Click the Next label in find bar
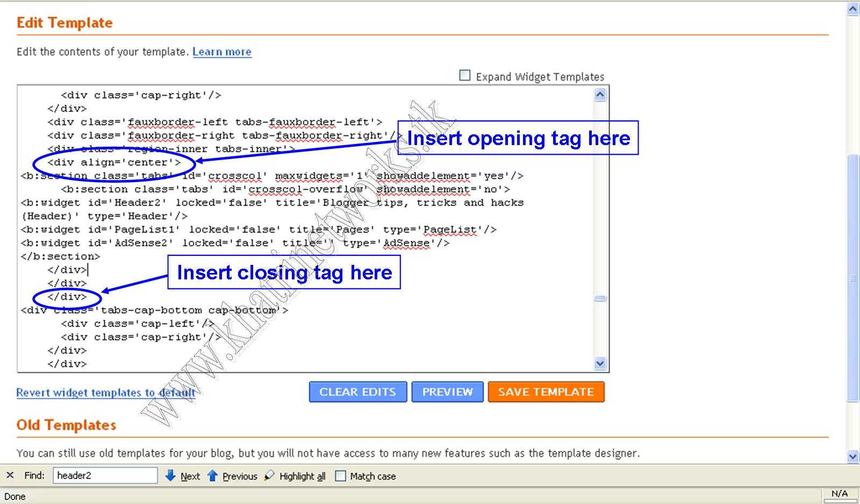860x504 pixels. click(190, 476)
